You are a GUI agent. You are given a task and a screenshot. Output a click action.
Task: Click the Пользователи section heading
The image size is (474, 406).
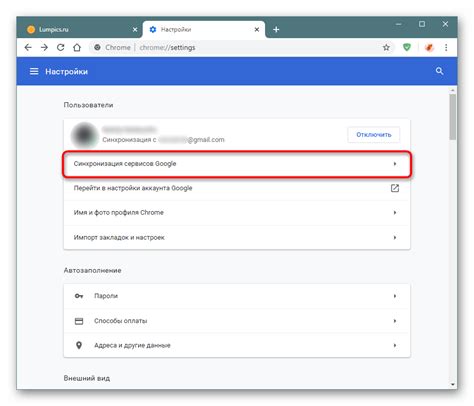point(88,105)
